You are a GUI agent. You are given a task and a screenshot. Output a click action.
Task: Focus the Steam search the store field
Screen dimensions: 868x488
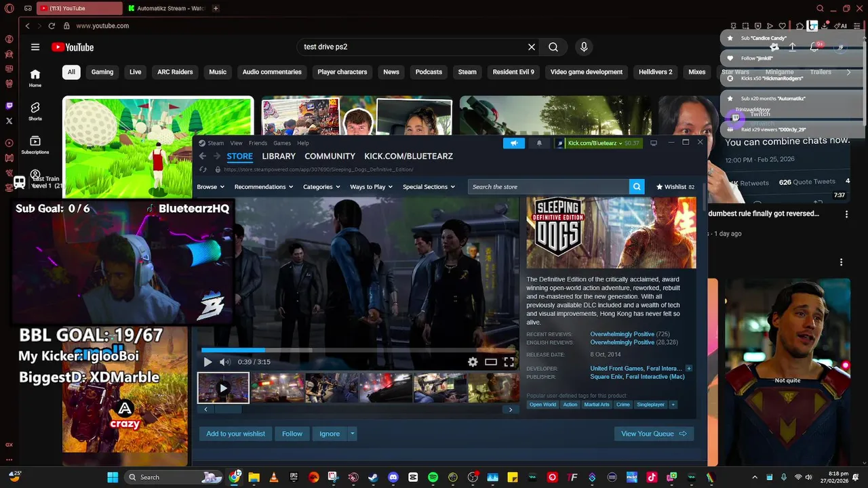tap(548, 186)
